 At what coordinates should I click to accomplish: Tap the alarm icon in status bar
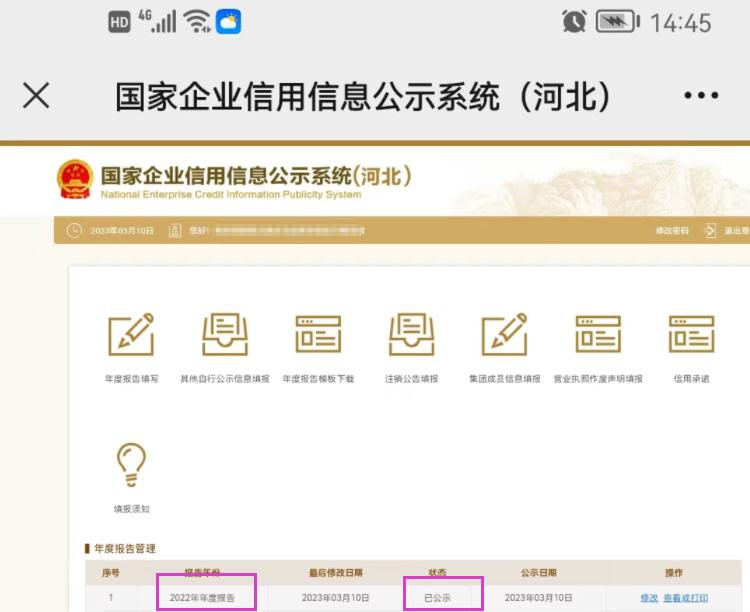coord(574,22)
